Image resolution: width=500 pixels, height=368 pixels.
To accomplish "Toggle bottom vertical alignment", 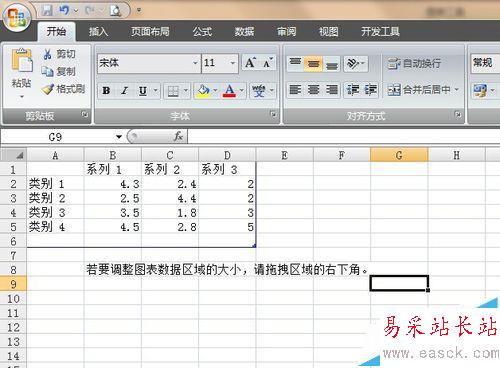I will pyautogui.click(x=332, y=63).
